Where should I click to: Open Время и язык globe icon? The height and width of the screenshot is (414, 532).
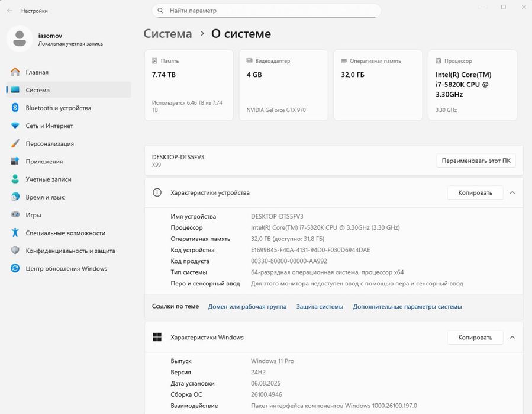15,197
